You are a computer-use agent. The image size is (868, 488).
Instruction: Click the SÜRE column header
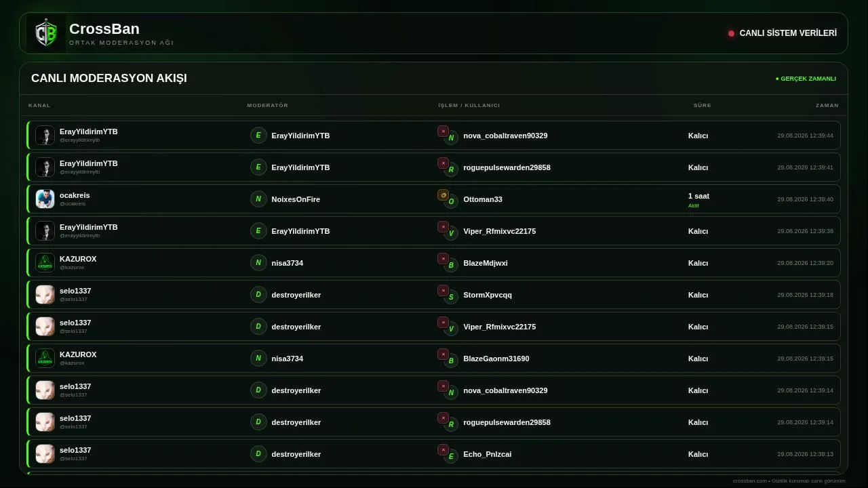tap(703, 105)
